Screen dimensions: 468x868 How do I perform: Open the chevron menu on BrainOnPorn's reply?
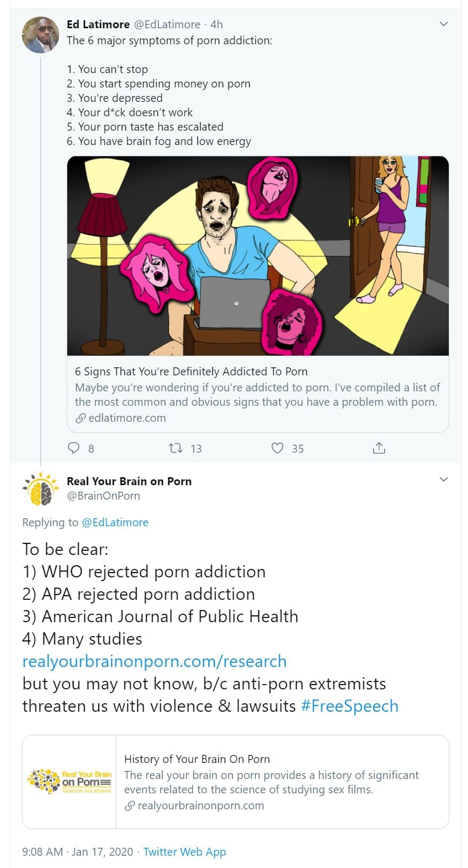443,479
